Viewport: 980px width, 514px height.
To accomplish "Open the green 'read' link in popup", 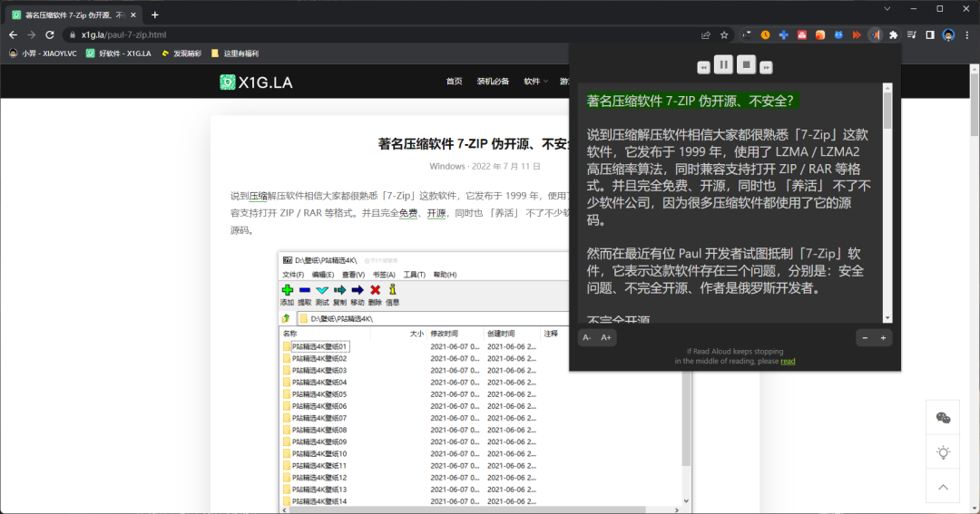I will [788, 361].
